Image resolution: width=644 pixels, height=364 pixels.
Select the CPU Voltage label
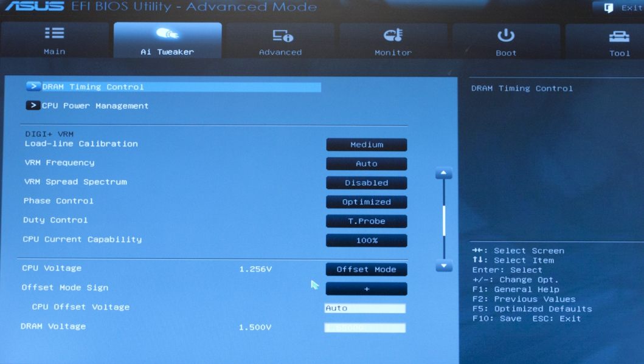(52, 268)
